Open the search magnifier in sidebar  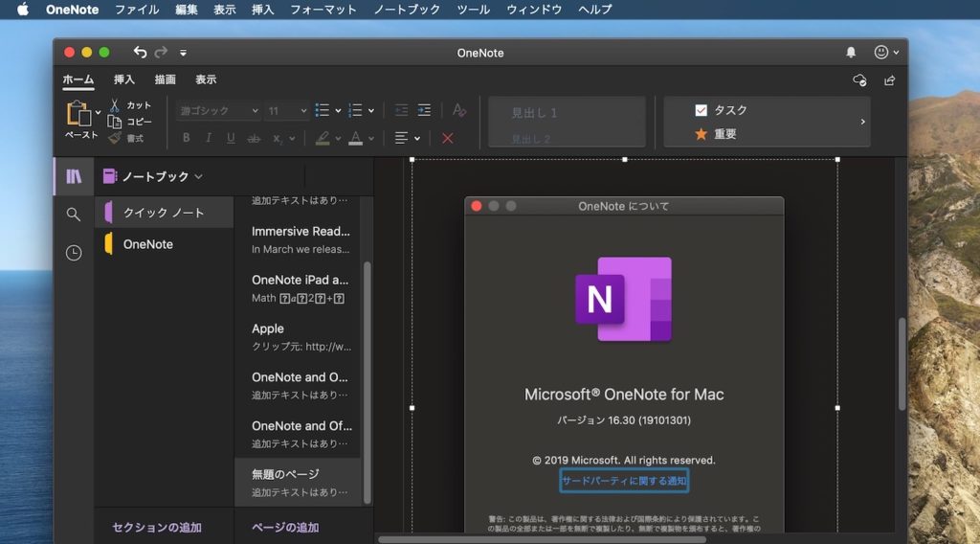click(74, 215)
